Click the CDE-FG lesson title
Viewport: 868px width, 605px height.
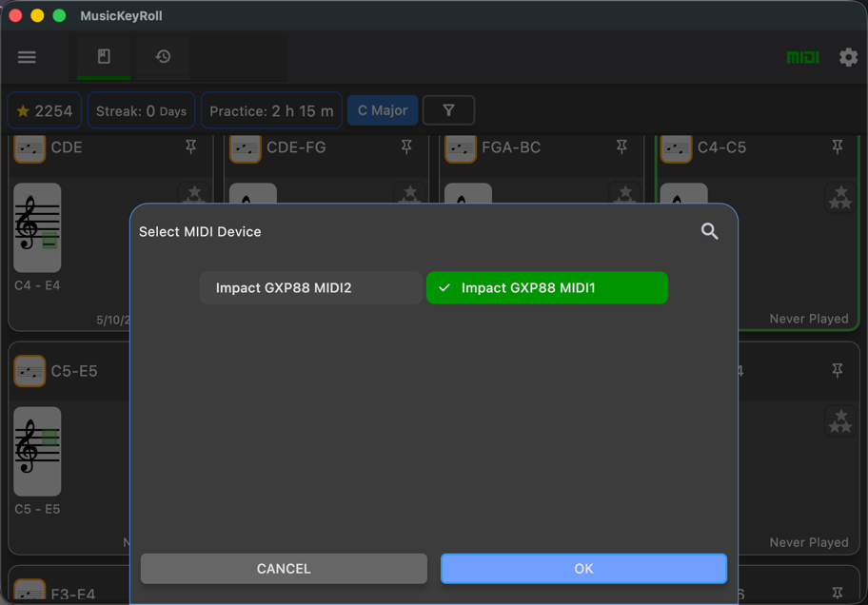pos(296,147)
